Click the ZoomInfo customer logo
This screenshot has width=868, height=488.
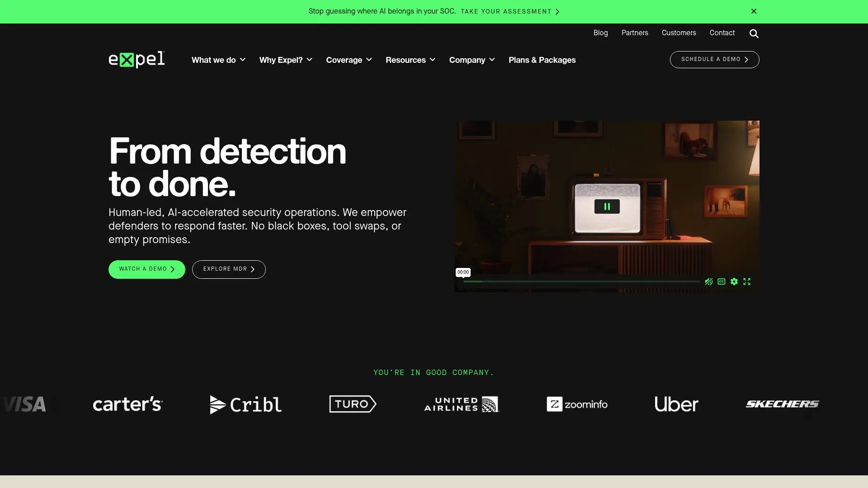click(577, 404)
